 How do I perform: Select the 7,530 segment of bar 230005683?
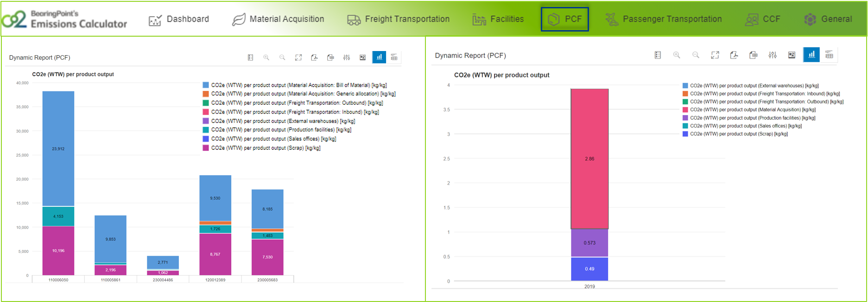[267, 257]
